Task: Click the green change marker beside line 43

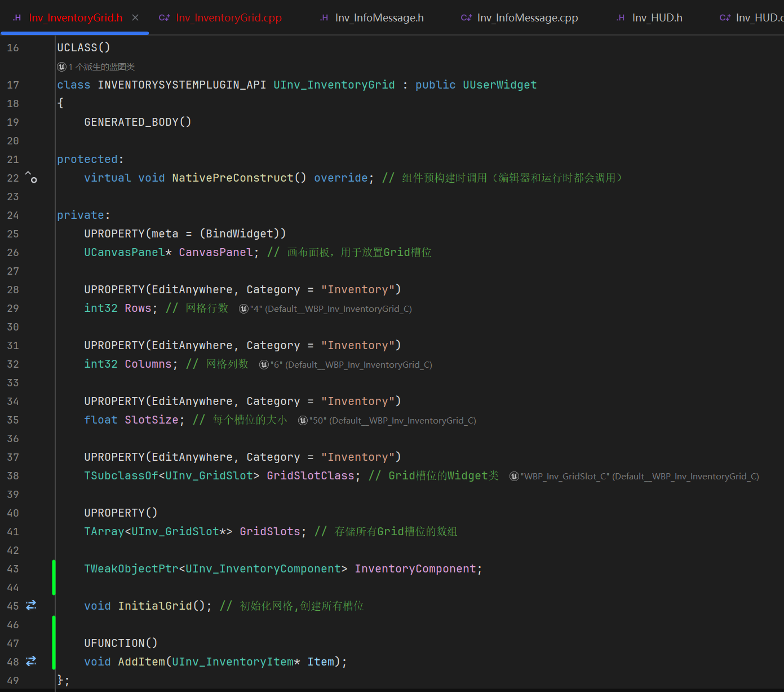Action: pyautogui.click(x=54, y=578)
